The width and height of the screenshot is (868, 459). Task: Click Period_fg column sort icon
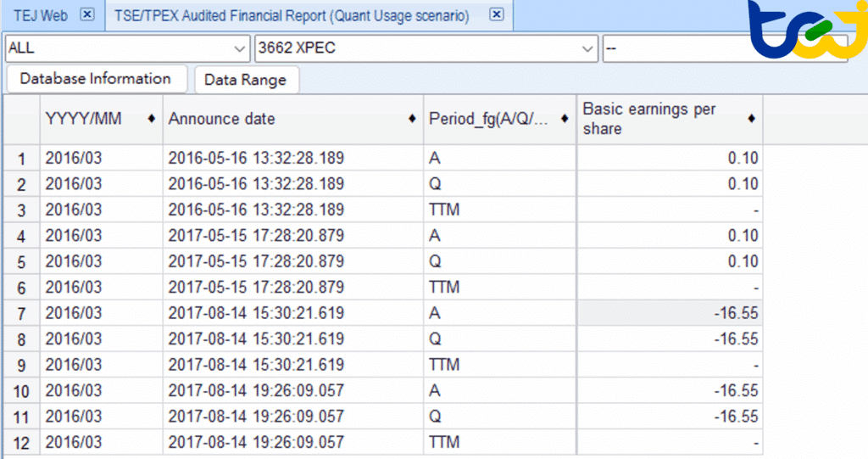[x=565, y=119]
